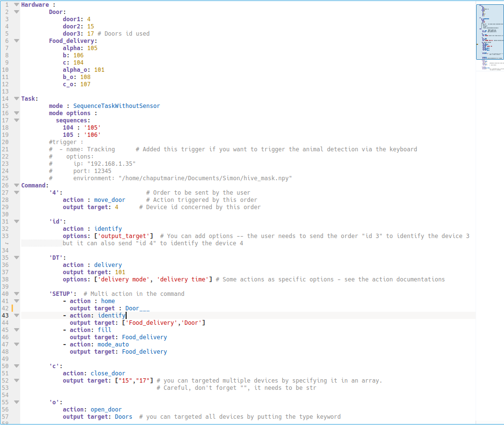504x425 pixels.
Task: Collapse the Hardware fold on line 1
Action: 17,4
